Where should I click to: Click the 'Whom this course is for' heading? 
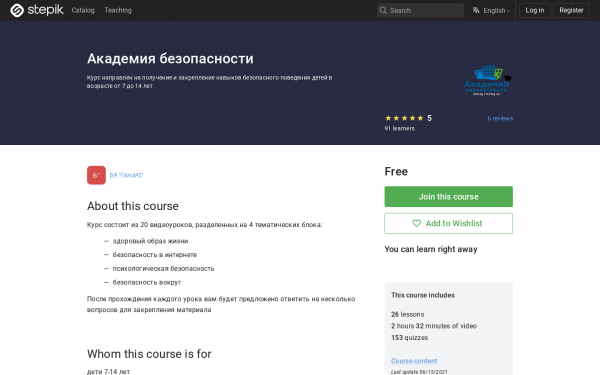click(x=149, y=354)
